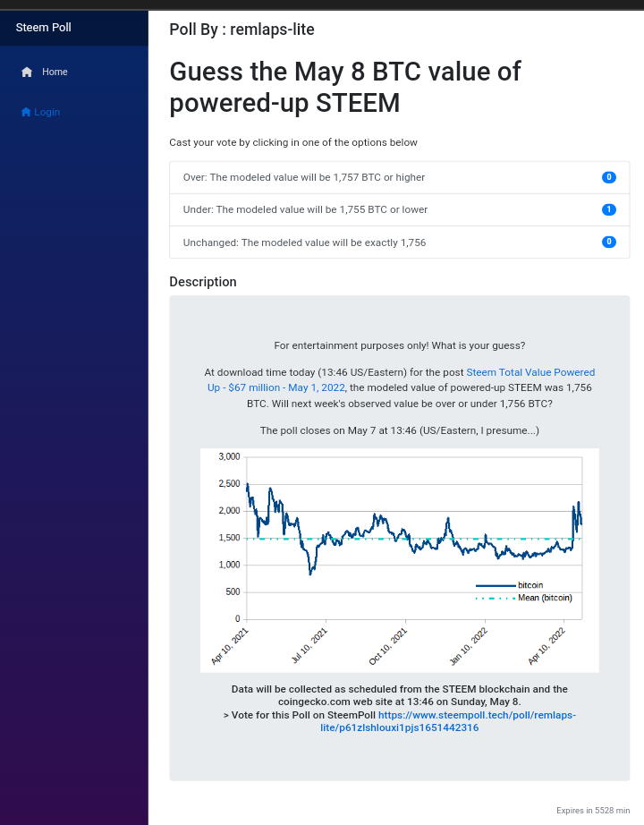Open Steem Total Value Powered Up post link

coord(401,380)
